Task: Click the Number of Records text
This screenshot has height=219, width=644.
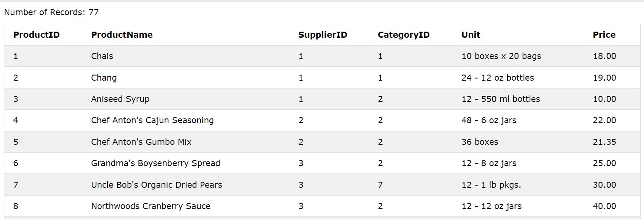Action: coord(52,12)
